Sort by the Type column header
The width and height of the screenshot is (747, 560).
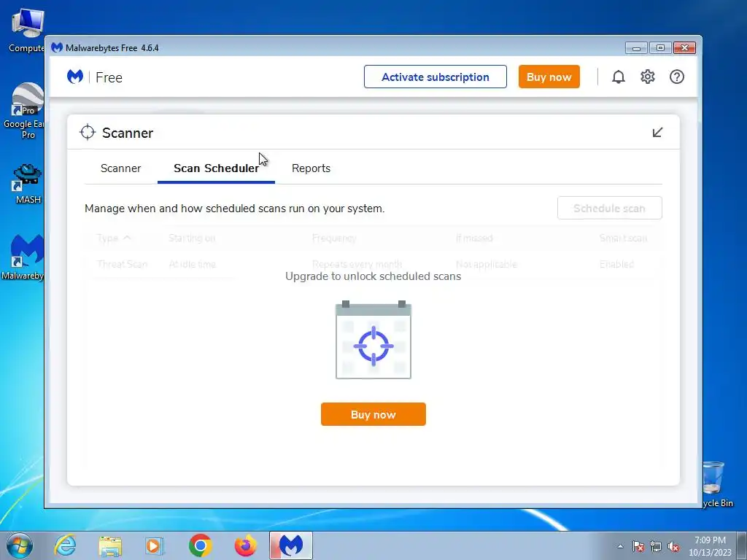coord(113,238)
